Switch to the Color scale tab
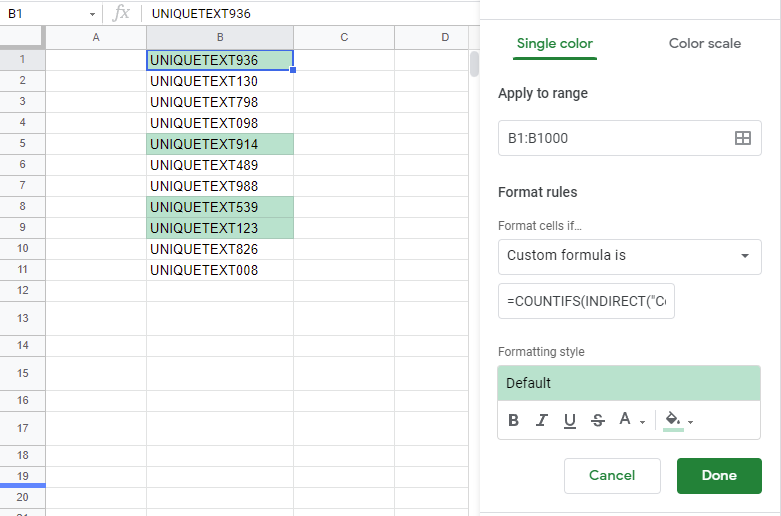 (705, 44)
